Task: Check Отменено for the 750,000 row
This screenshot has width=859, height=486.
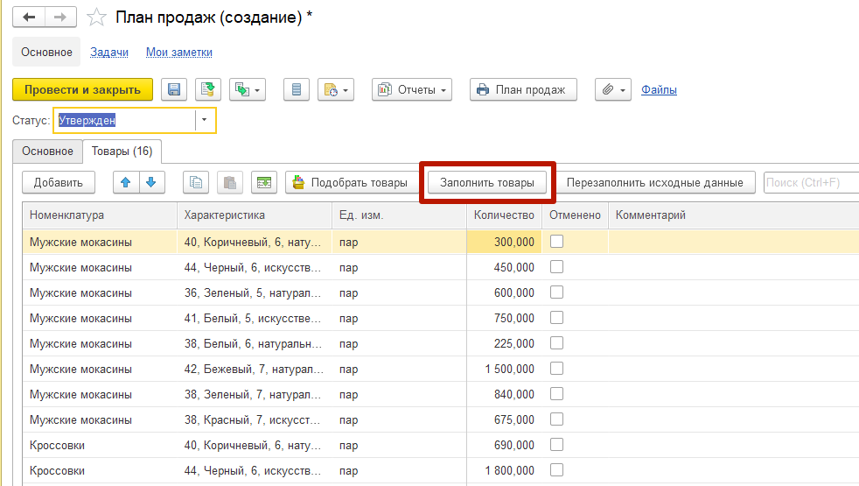Action: (557, 318)
